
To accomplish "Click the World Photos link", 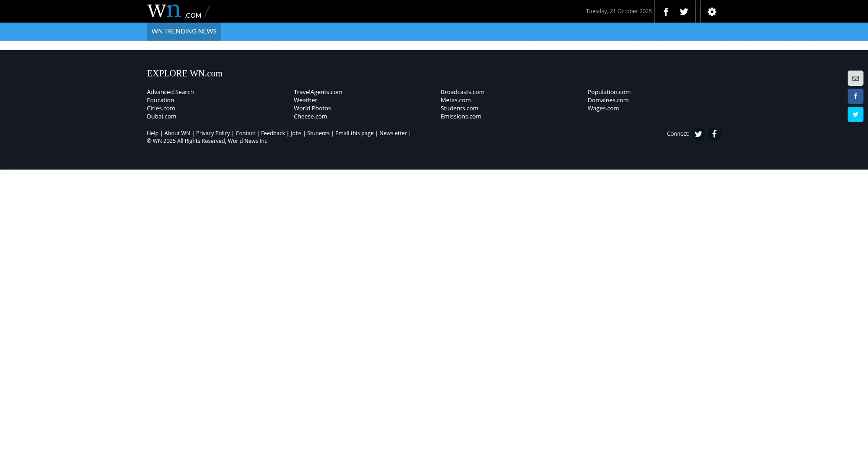I will pos(312,108).
